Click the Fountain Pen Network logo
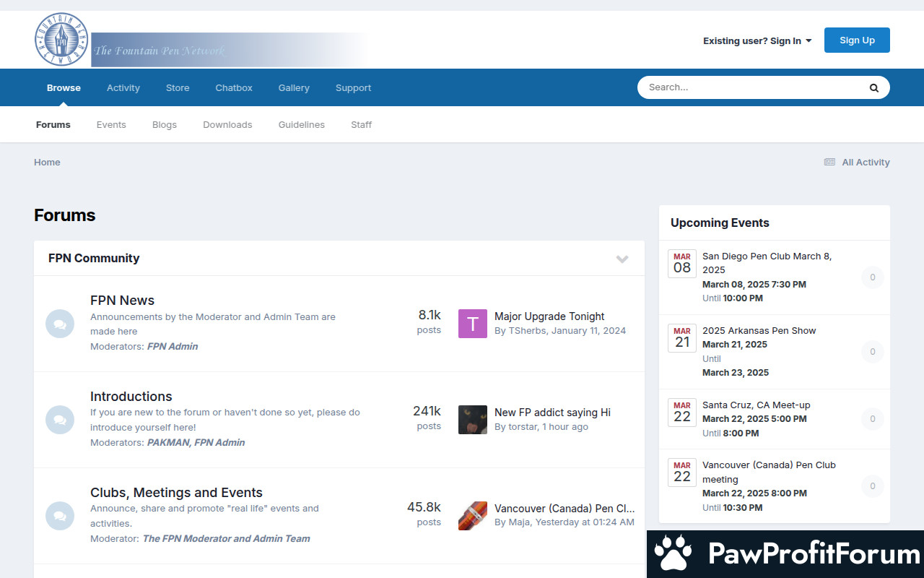The width and height of the screenshot is (924, 578). [202, 40]
